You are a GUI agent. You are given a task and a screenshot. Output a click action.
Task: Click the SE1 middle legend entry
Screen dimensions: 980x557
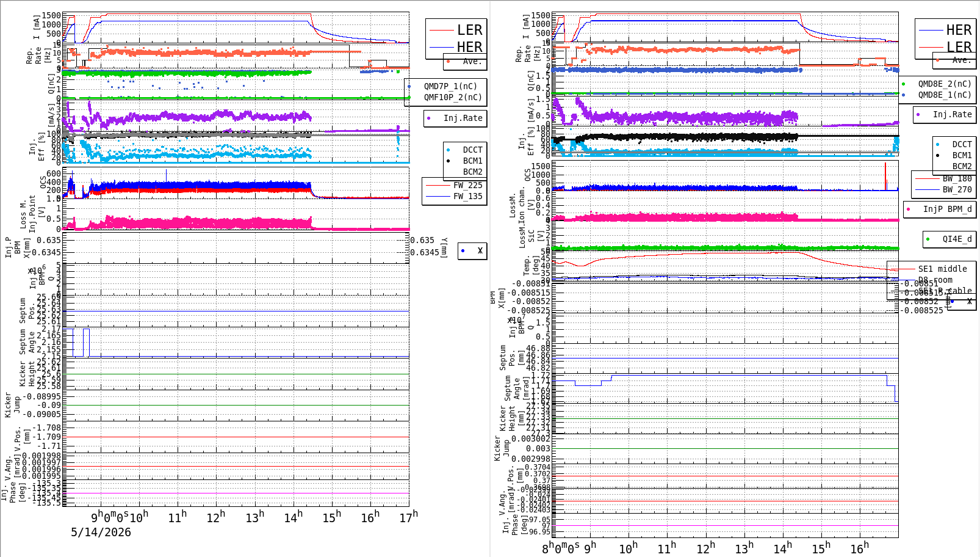click(x=942, y=269)
